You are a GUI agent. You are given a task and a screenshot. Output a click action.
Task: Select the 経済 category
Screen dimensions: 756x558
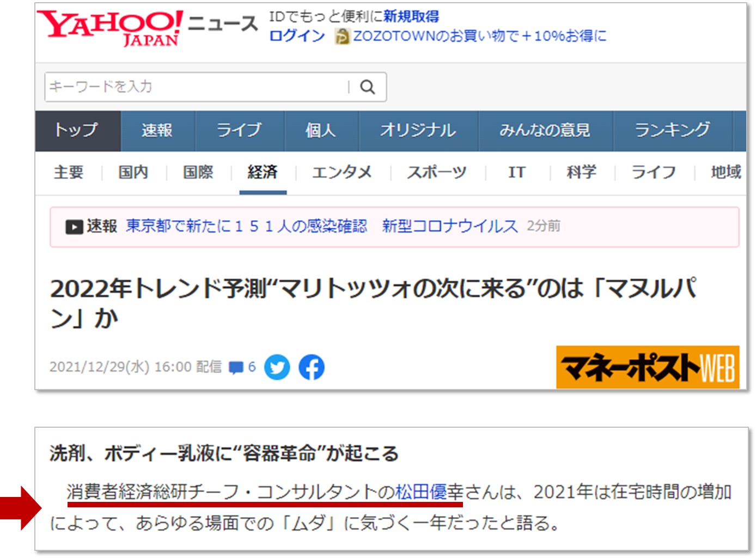click(263, 173)
